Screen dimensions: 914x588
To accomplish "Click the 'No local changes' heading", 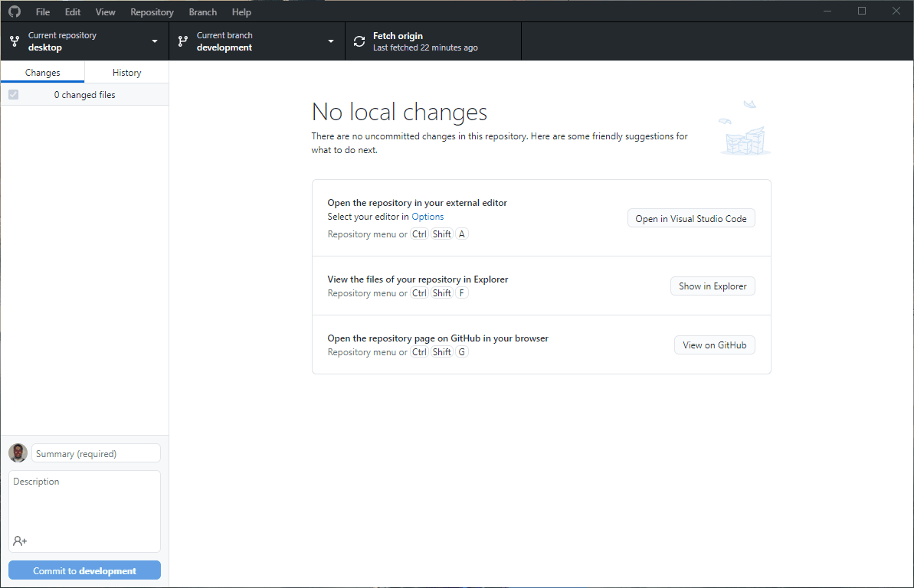I will [399, 112].
